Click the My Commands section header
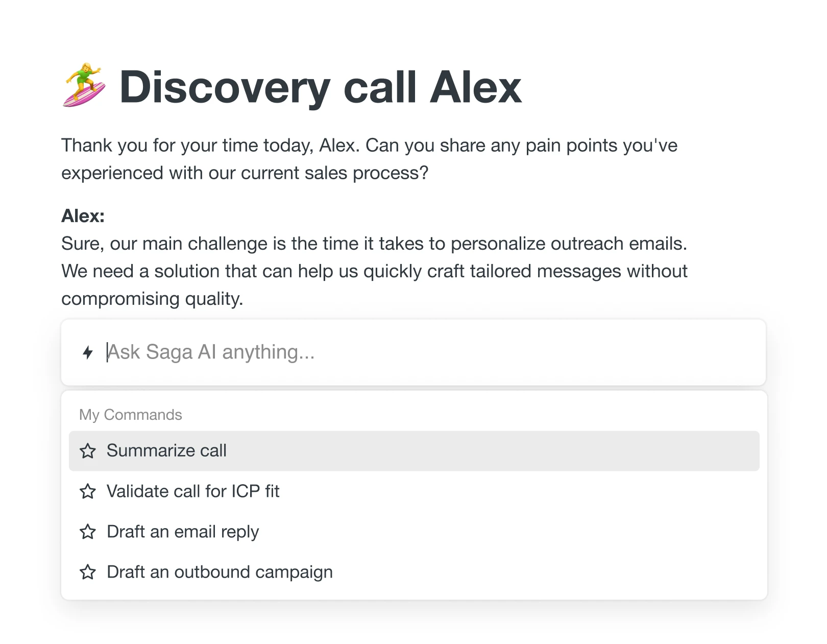 coord(131,415)
